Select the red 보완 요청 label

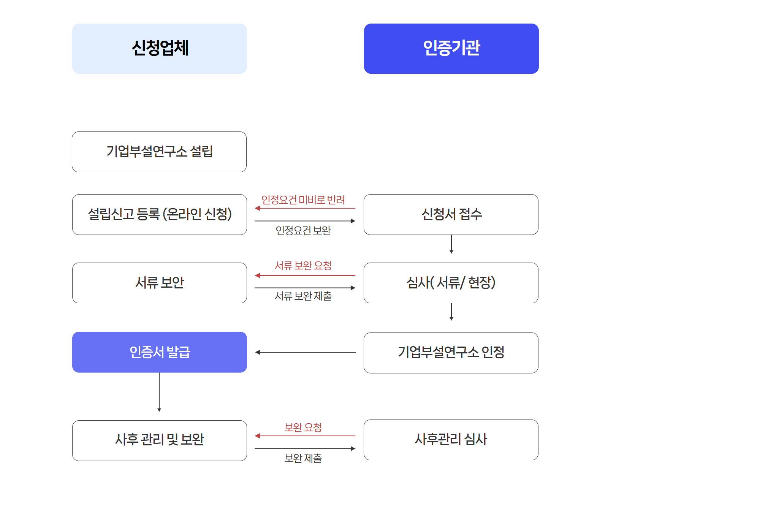(x=303, y=427)
